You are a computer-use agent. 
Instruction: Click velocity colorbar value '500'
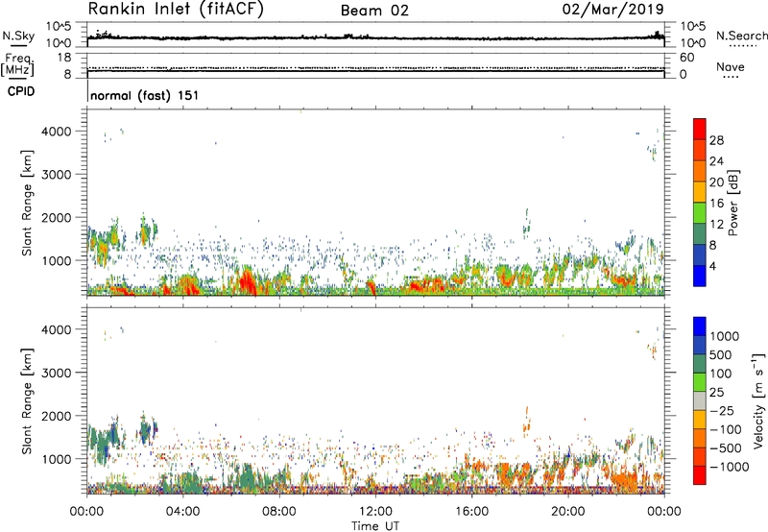pos(721,355)
